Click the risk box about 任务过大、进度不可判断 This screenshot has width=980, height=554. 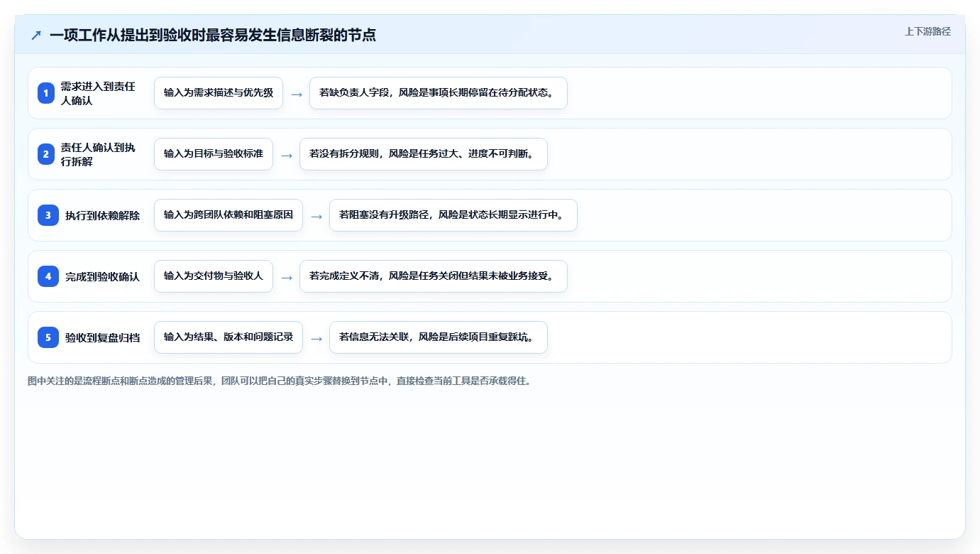click(x=424, y=154)
